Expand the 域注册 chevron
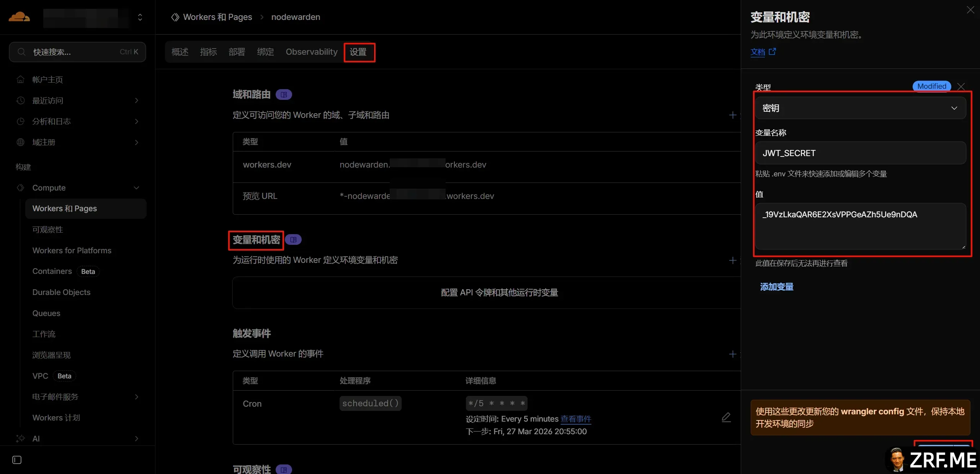The width and height of the screenshot is (980, 474). click(137, 142)
